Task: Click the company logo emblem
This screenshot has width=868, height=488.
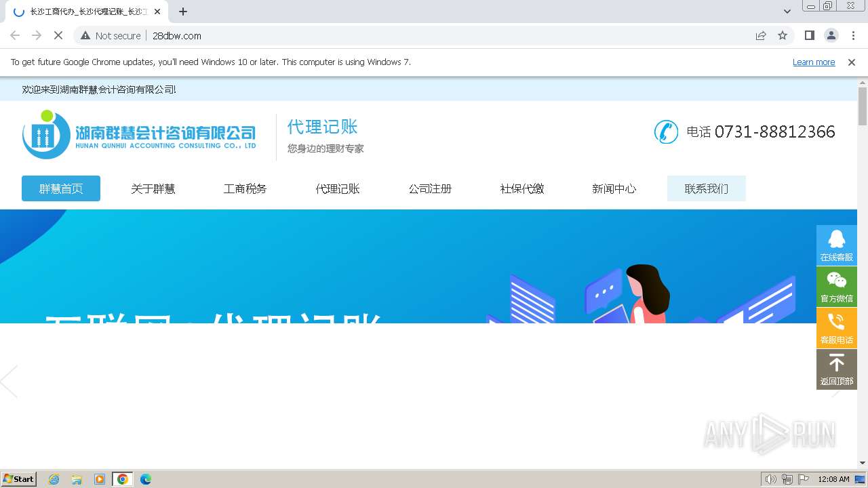Action: pos(46,134)
